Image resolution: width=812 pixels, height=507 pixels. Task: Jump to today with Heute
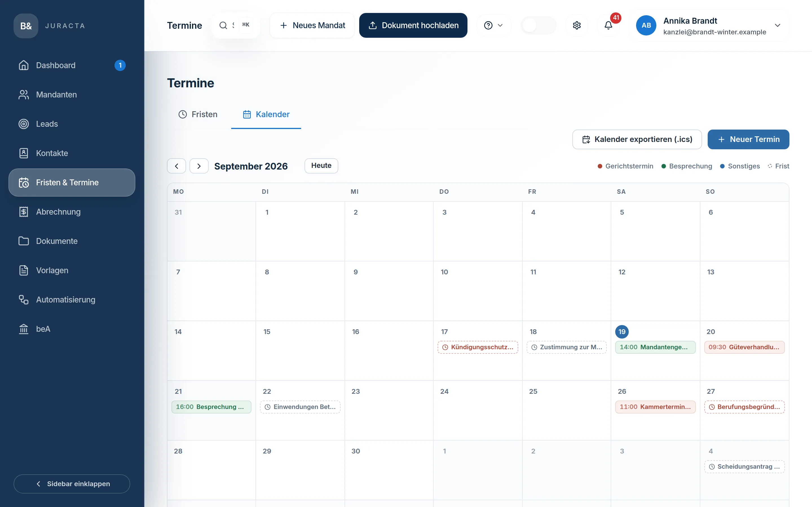click(x=321, y=166)
